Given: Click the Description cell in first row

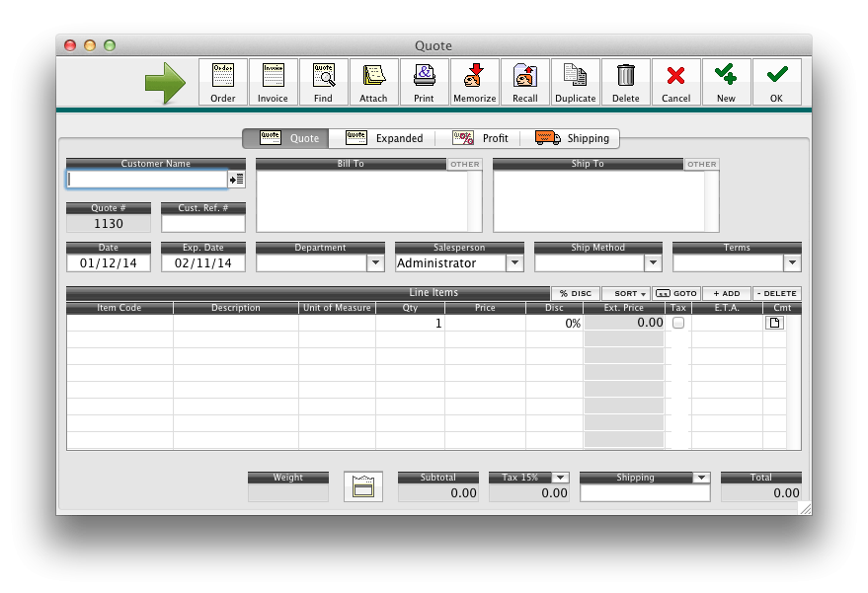Looking at the screenshot, I should click(236, 323).
